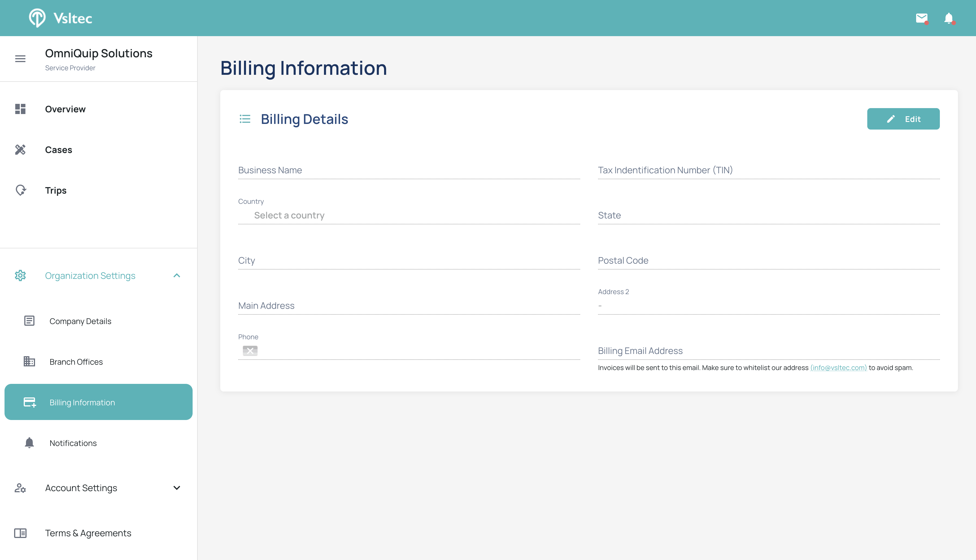Screen dimensions: 976x560
Task: Click the Tax Identification Number field
Action: pos(769,170)
